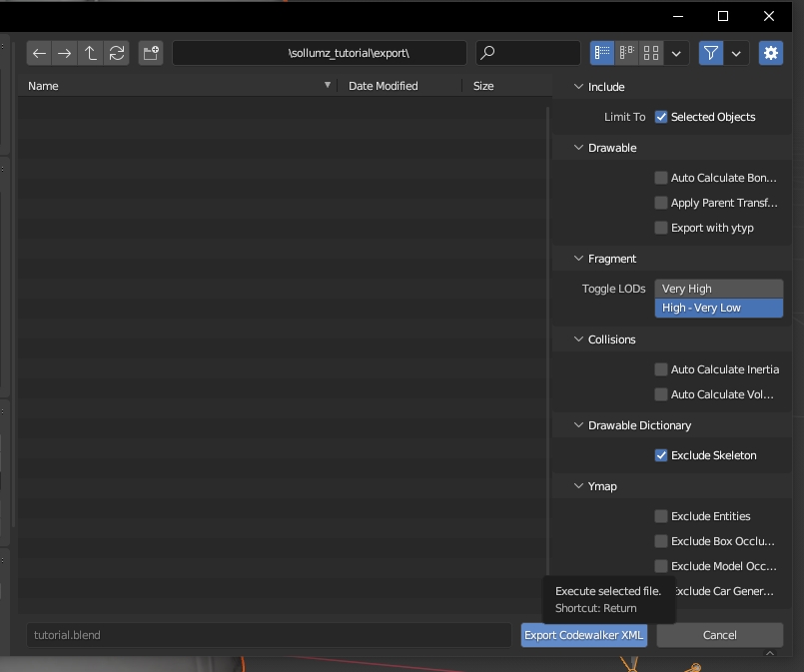Image resolution: width=804 pixels, height=672 pixels.
Task: Toggle the settings gear options panel
Action: [770, 53]
